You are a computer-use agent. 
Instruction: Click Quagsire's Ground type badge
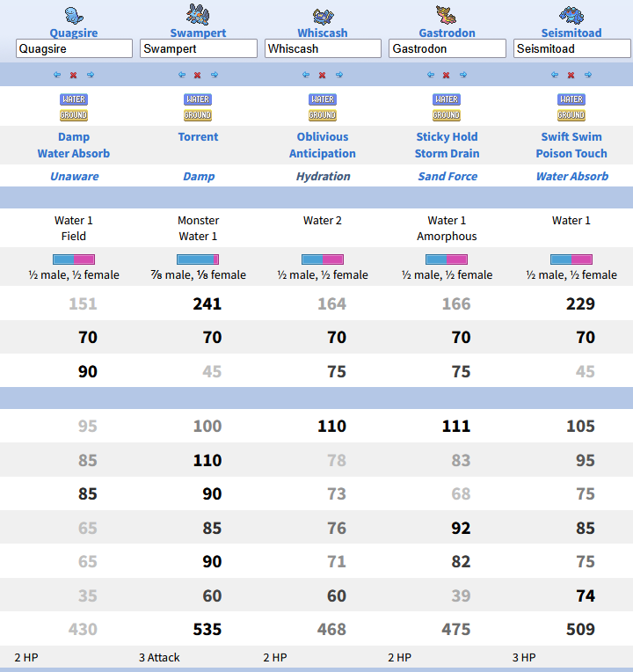tap(74, 115)
